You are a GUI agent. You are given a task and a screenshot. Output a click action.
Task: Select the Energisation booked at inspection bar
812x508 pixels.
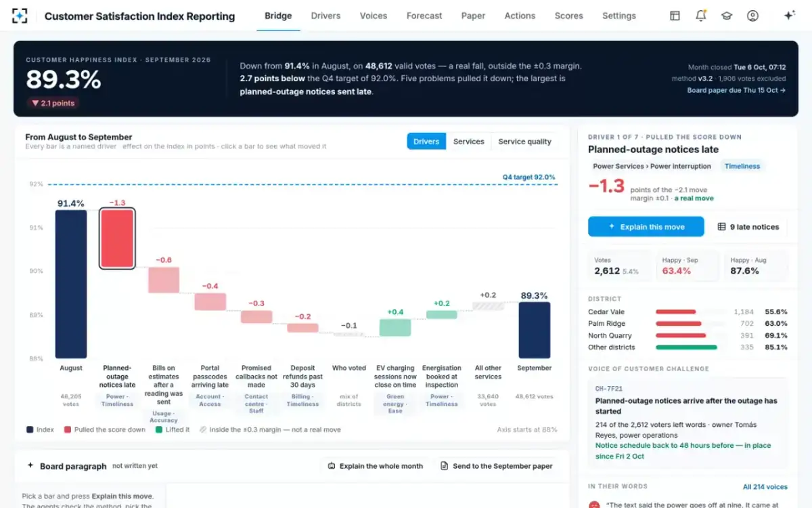point(442,315)
